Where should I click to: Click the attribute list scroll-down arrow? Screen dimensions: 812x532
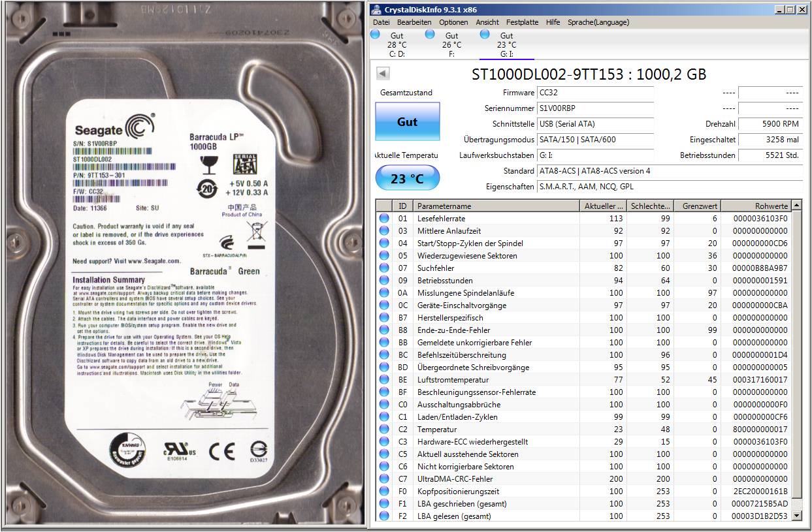click(796, 516)
